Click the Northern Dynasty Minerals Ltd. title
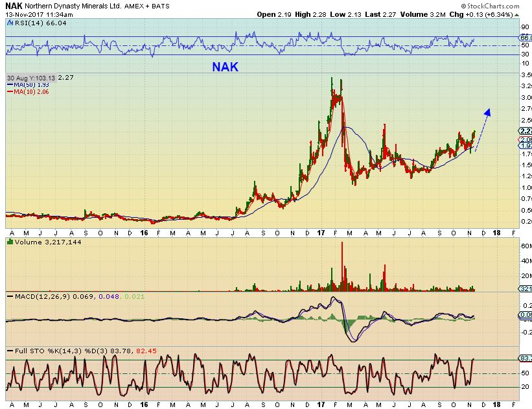The height and width of the screenshot is (409, 532). 73,6
